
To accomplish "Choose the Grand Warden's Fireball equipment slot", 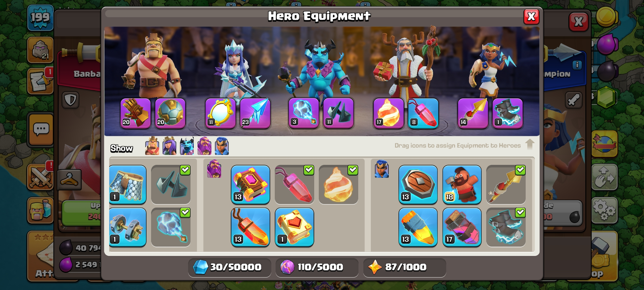I will [389, 113].
